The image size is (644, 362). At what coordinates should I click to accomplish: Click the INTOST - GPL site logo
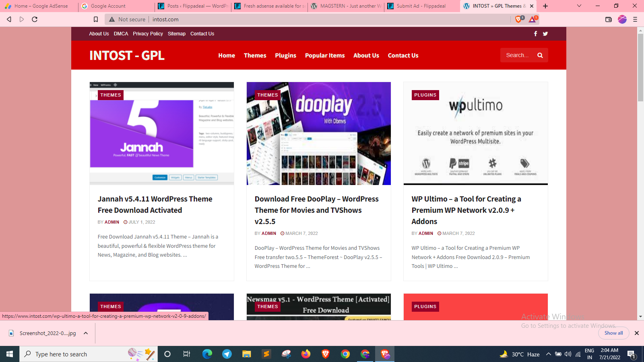tap(127, 55)
